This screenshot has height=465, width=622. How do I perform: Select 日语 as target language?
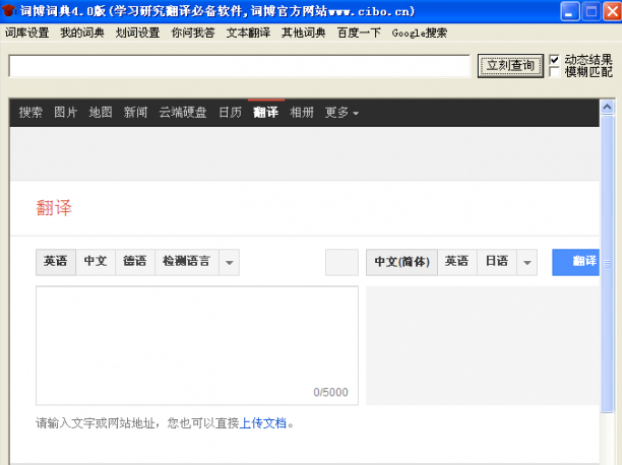497,262
